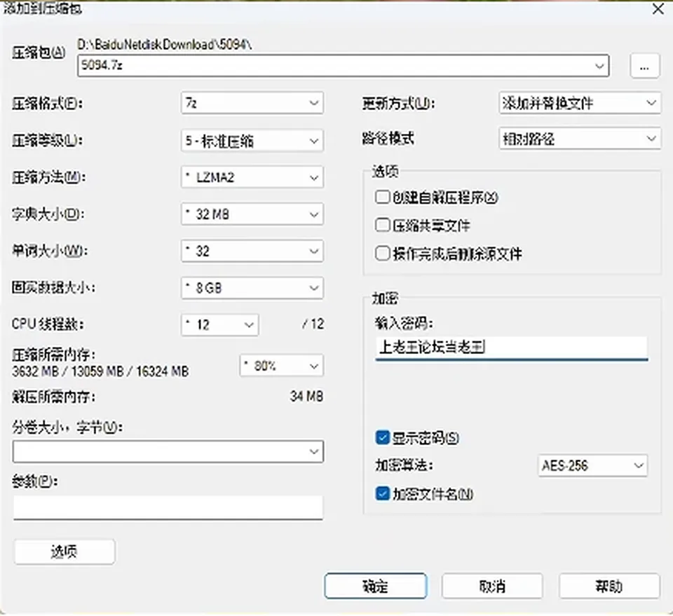Expand the 更新方式 dropdown (添加并替换文件)

click(x=580, y=103)
